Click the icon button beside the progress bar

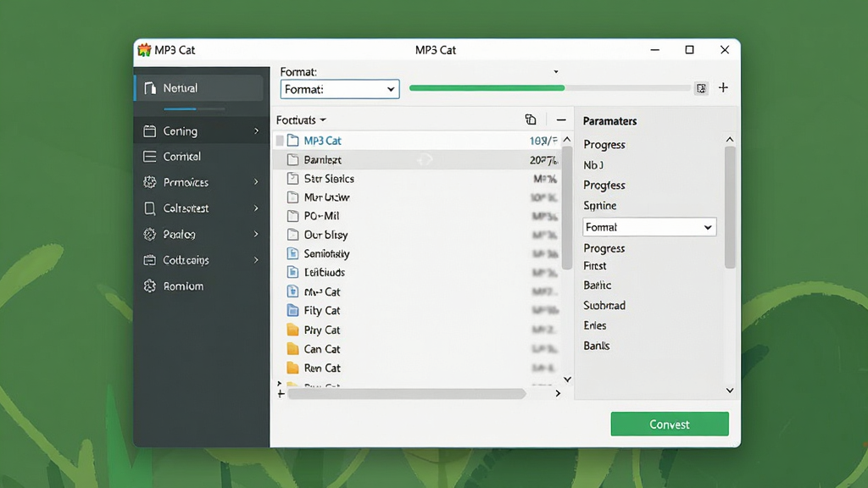pos(701,88)
